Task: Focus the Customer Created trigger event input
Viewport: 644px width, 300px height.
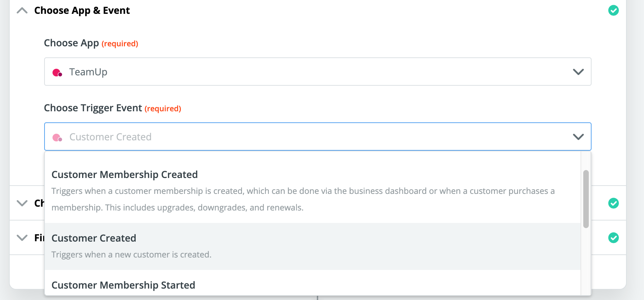Action: tap(311, 137)
